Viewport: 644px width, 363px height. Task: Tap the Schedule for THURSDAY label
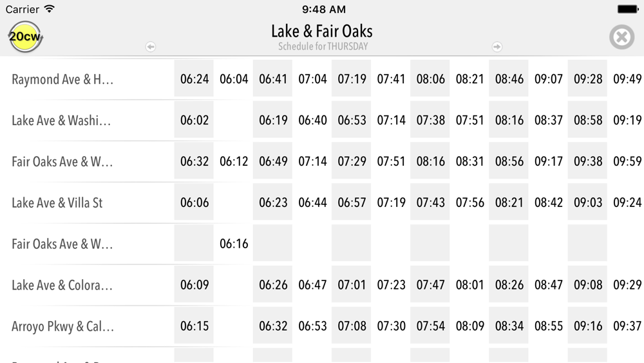coord(323,46)
